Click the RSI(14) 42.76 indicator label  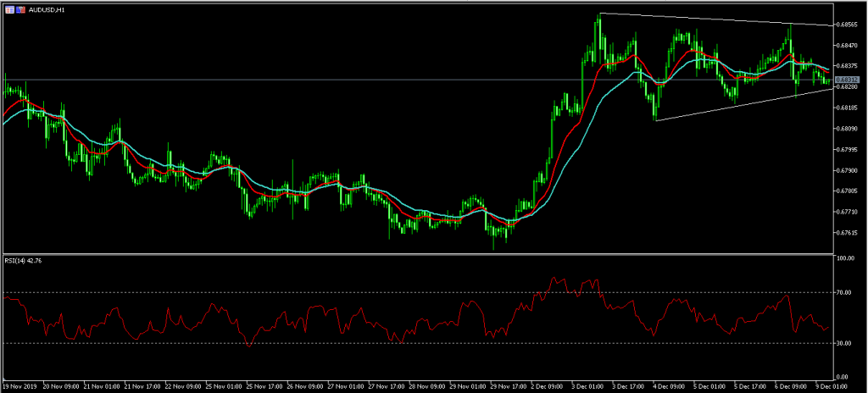click(24, 261)
